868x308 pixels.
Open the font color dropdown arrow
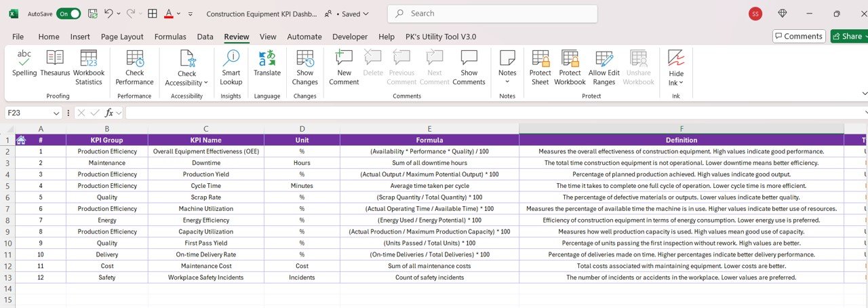[x=179, y=14]
